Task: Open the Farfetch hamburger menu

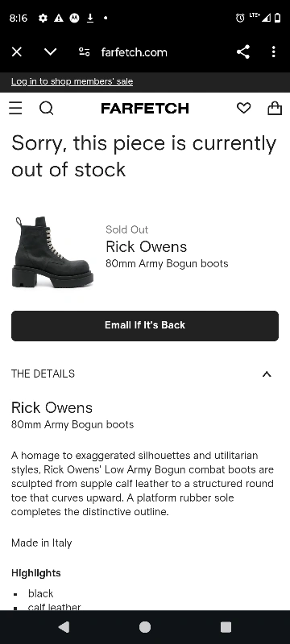Action: 15,109
